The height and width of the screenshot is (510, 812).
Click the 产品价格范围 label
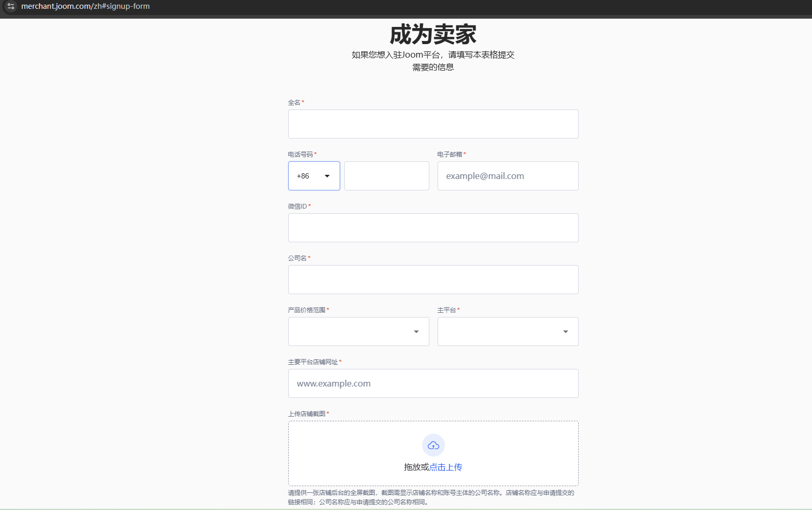(307, 310)
